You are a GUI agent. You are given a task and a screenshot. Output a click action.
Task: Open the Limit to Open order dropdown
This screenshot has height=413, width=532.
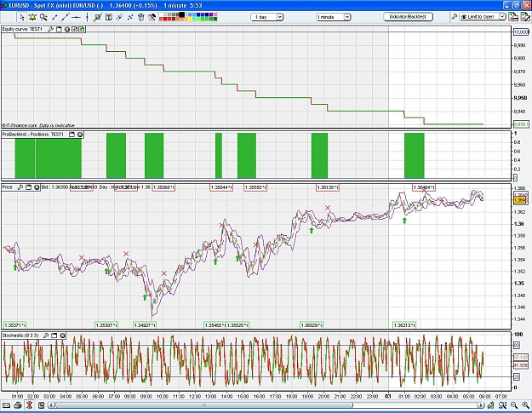[x=482, y=17]
